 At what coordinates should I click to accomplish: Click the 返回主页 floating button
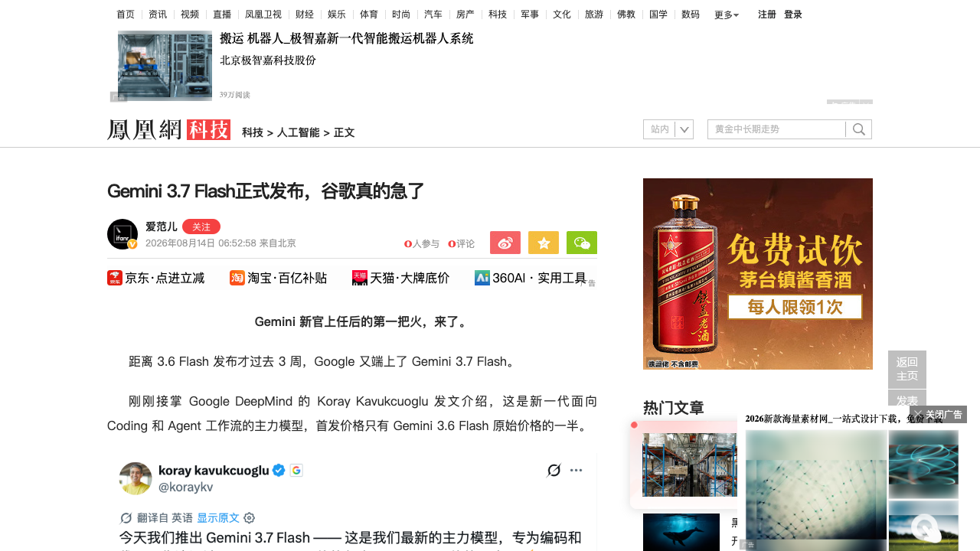907,370
